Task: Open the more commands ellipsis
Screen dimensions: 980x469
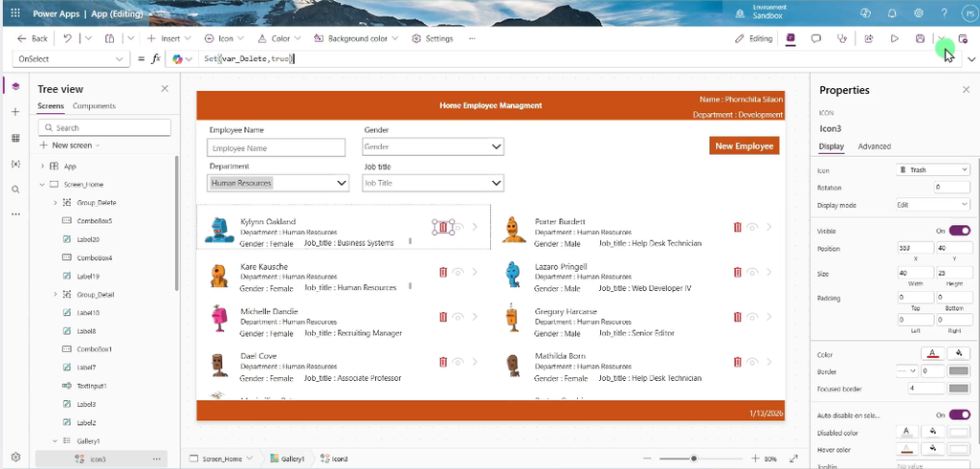Action: (x=472, y=39)
